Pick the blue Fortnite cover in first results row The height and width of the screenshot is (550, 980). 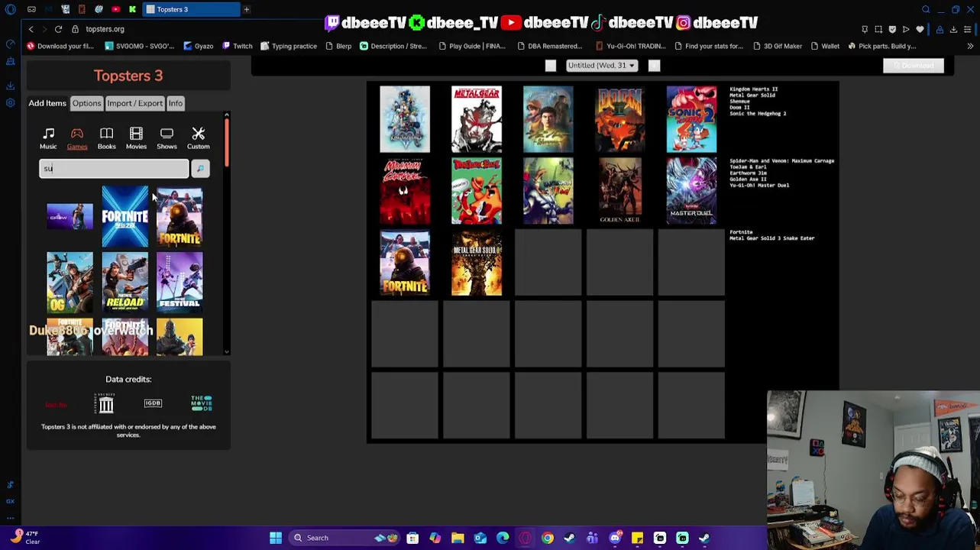125,217
